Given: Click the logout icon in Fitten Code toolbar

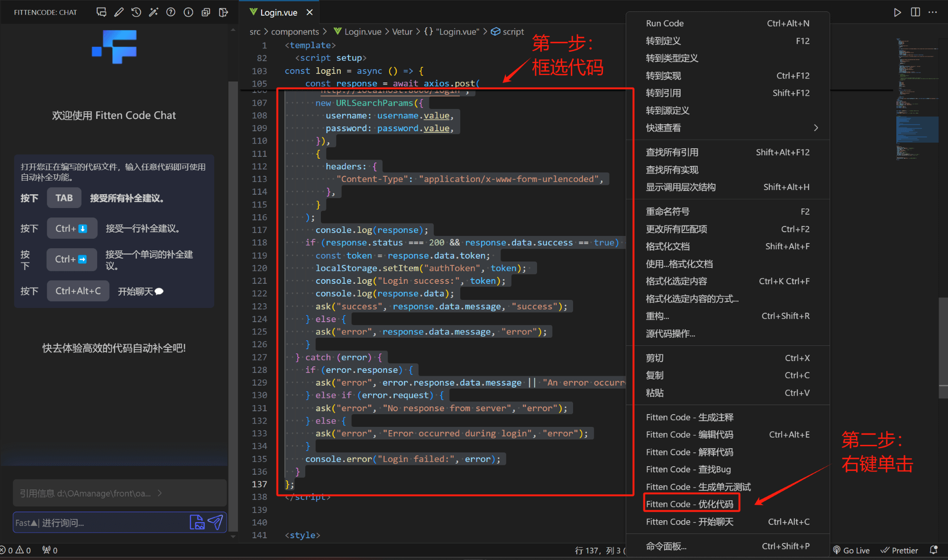Looking at the screenshot, I should pyautogui.click(x=223, y=12).
